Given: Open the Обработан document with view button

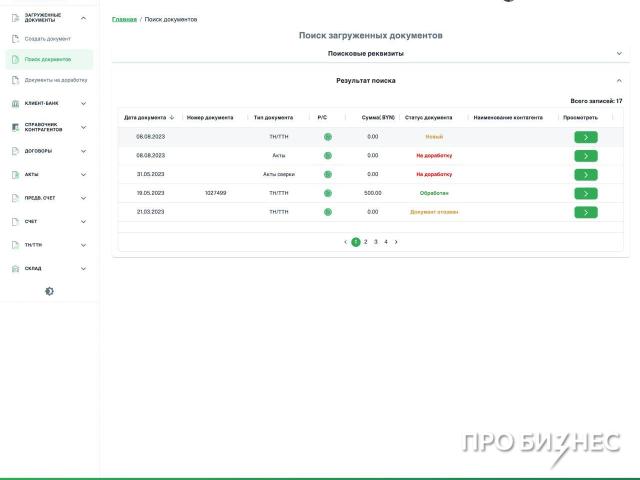Looking at the screenshot, I should click(x=585, y=193).
